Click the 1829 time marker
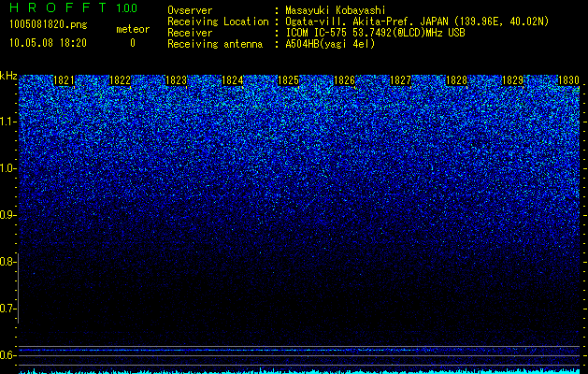This screenshot has width=588, height=374. [x=512, y=80]
